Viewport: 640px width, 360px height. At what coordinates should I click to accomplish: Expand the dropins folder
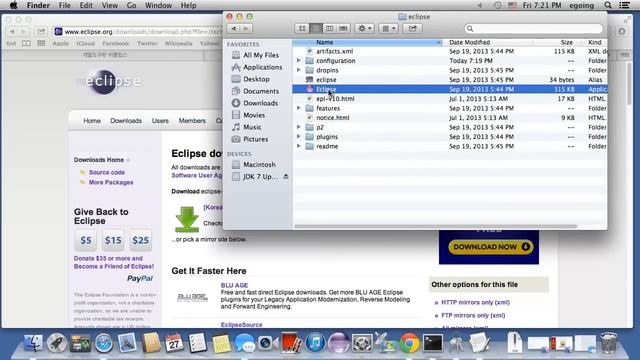[299, 70]
